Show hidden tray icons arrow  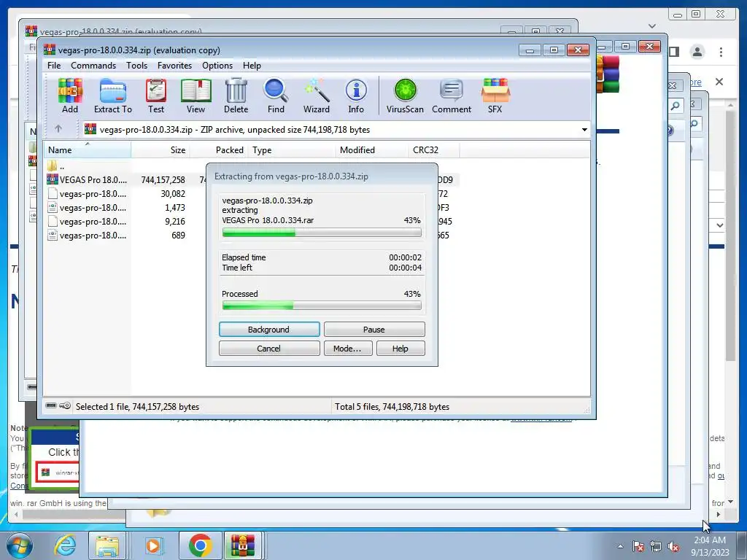tap(620, 546)
